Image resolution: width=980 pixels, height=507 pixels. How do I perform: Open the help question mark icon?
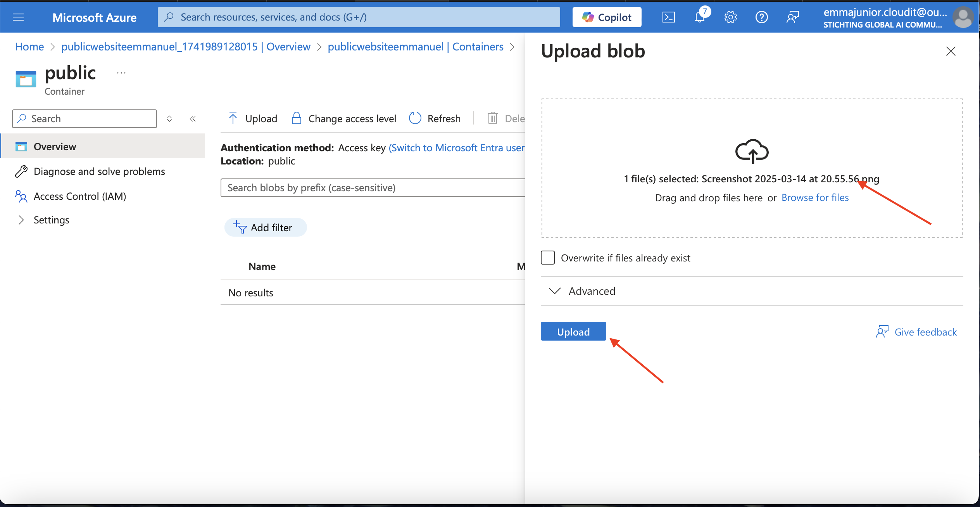coord(761,17)
